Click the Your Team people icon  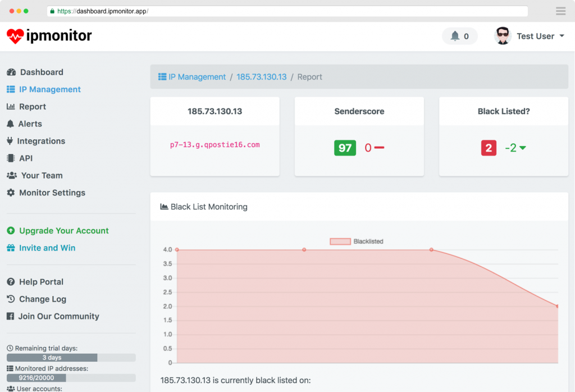12,175
